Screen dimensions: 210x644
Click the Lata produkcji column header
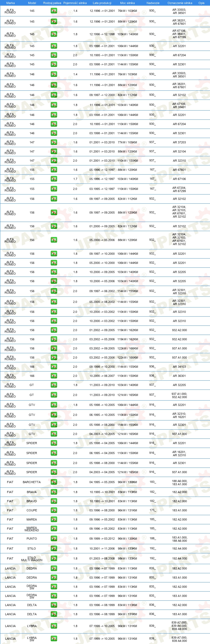(102, 3)
